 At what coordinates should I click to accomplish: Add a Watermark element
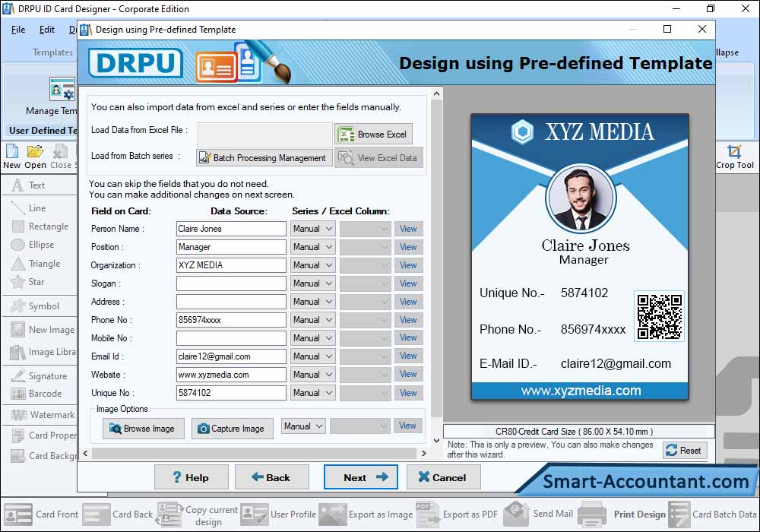coord(43,415)
